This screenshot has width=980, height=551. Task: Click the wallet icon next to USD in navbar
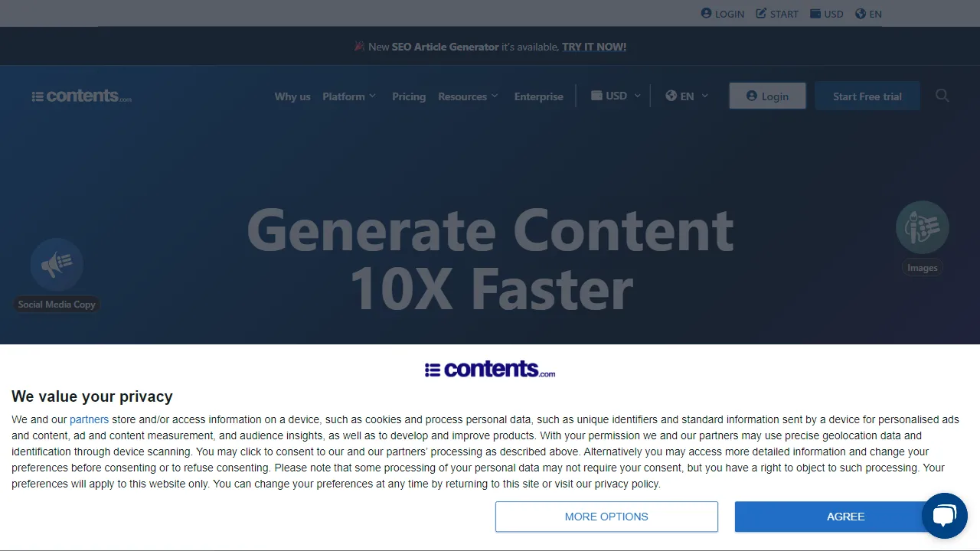click(596, 96)
